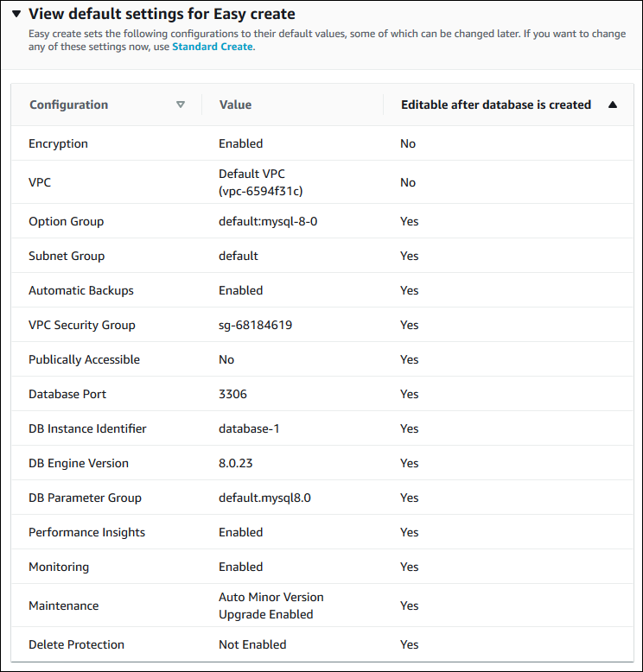643x672 pixels.
Task: Sort by Configuration column arrow icon
Action: click(181, 105)
